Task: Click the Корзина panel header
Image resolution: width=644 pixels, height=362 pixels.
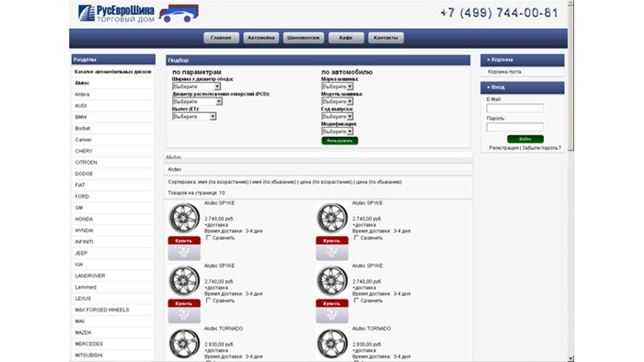Action: pyautogui.click(x=523, y=60)
